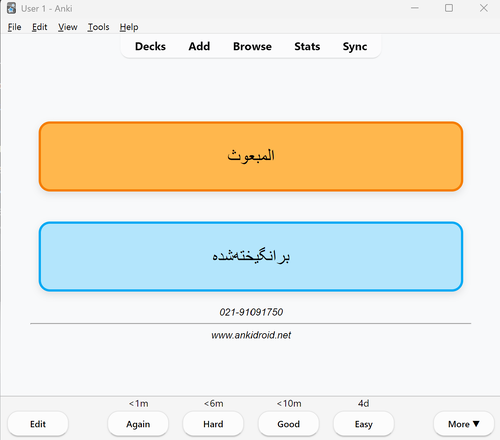
Task: Click the blue Persian translation card
Action: click(x=251, y=257)
